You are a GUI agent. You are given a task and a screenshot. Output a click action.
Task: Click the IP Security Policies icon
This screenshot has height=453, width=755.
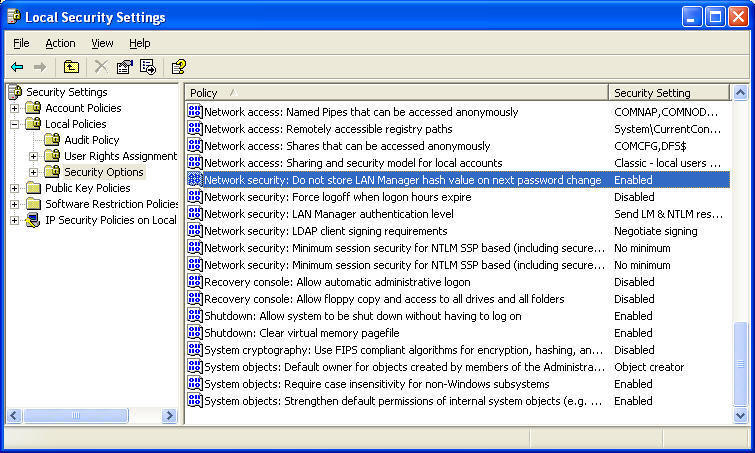click(33, 220)
